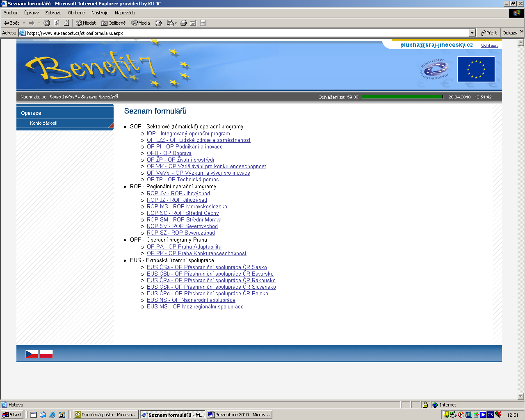Click the Show Desktop quick launch icon
Screen dimensions: 525x420
click(34, 415)
